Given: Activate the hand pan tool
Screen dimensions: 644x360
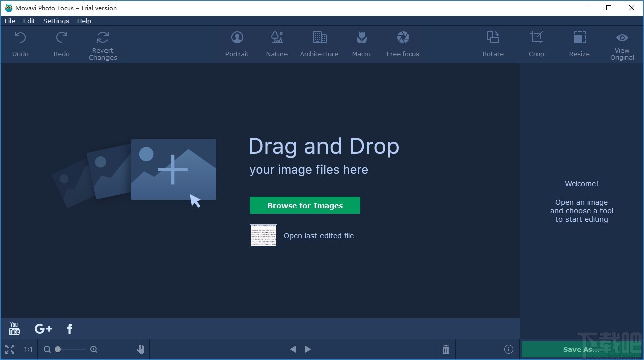Looking at the screenshot, I should click(x=141, y=349).
